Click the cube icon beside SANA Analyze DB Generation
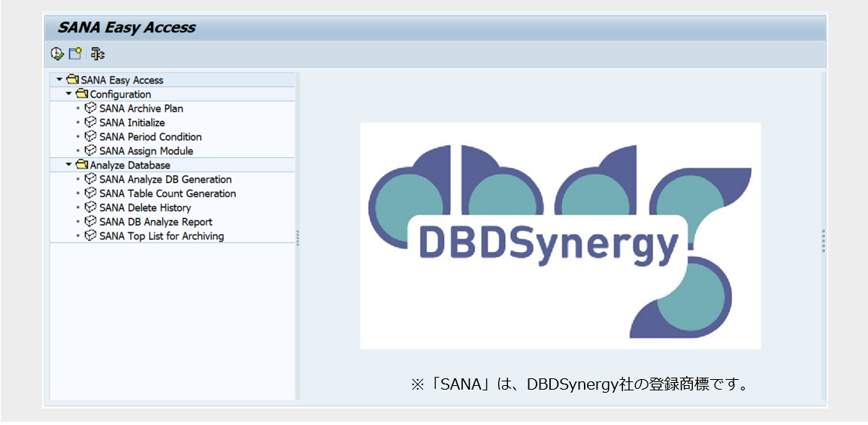 click(90, 179)
